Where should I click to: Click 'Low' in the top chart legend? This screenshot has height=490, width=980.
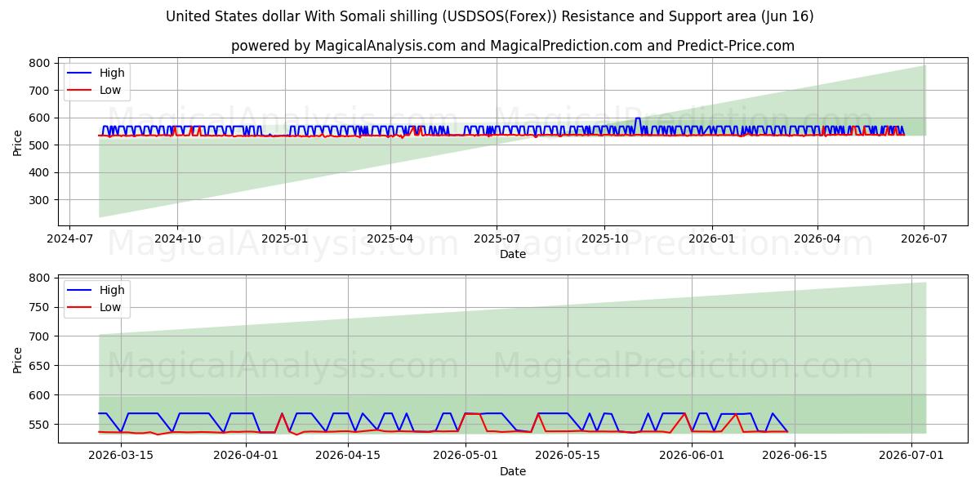tap(110, 90)
